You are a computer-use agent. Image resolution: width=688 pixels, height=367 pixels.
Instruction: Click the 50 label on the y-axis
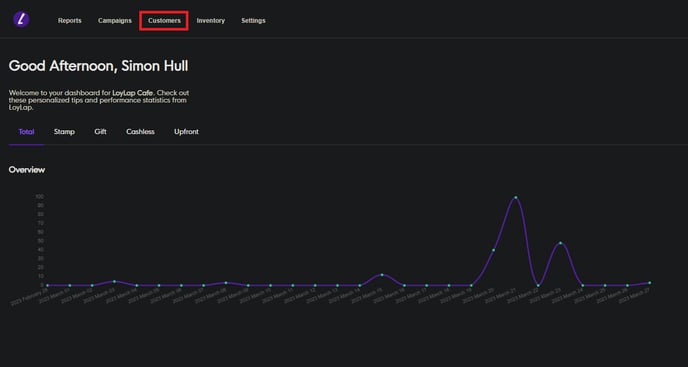(41, 241)
